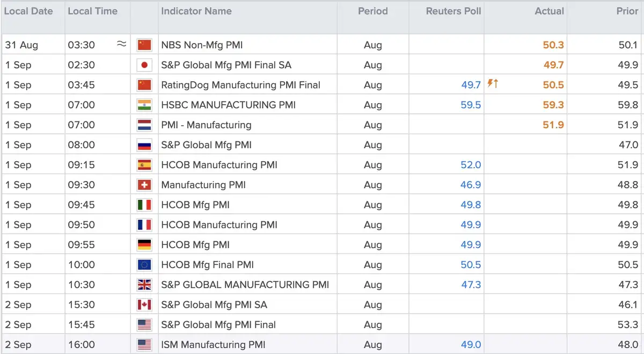Screen dimensions: 644x354
Task: Select Reuters Poll value 49.0 for ISM
Action: [x=471, y=344]
